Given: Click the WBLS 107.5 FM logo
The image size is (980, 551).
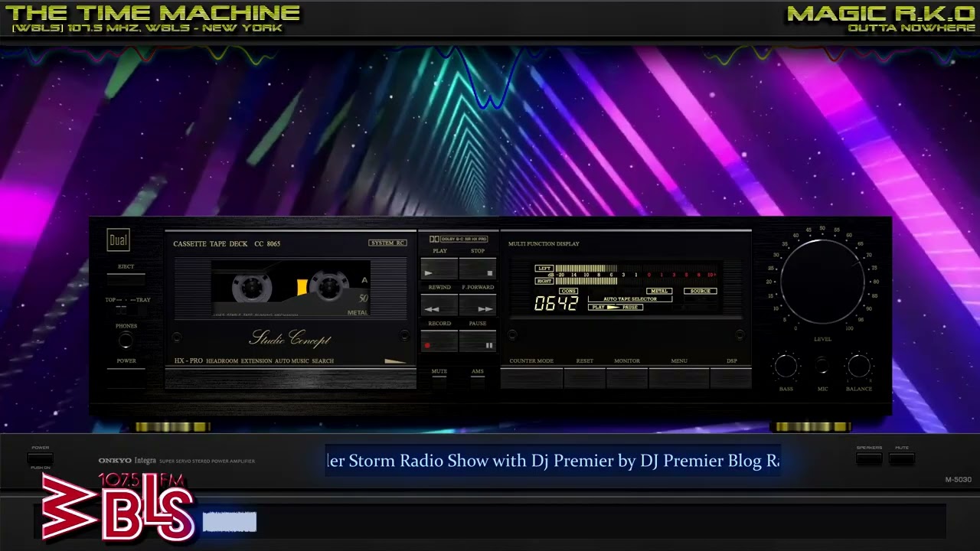Looking at the screenshot, I should pos(118,507).
